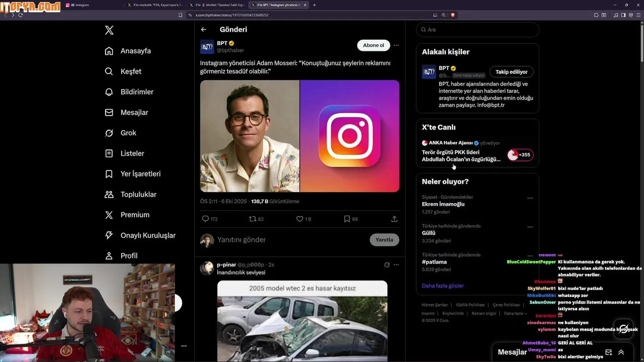Image resolution: width=644 pixels, height=362 pixels.
Task: Go back using Gönderi arrow
Action: (x=203, y=30)
